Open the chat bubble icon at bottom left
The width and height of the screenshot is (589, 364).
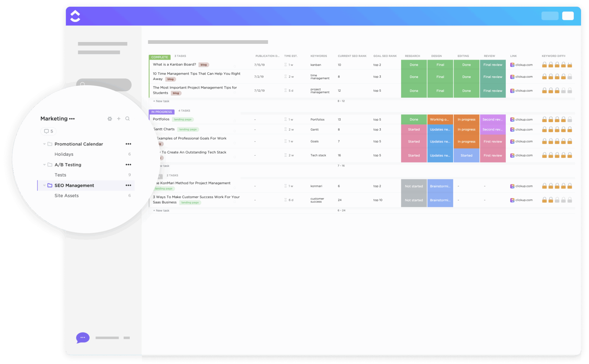(x=82, y=338)
